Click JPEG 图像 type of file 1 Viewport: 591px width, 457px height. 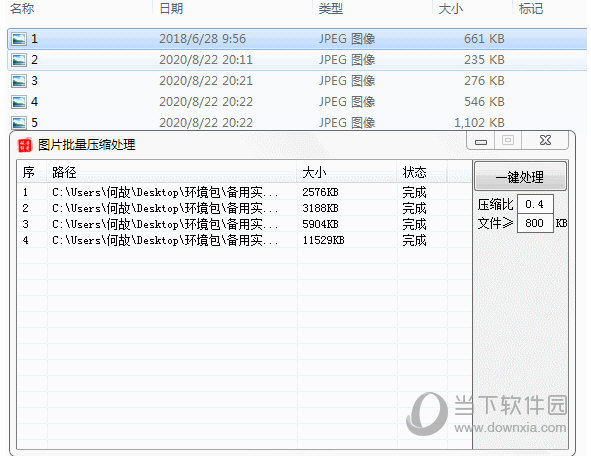tap(347, 39)
